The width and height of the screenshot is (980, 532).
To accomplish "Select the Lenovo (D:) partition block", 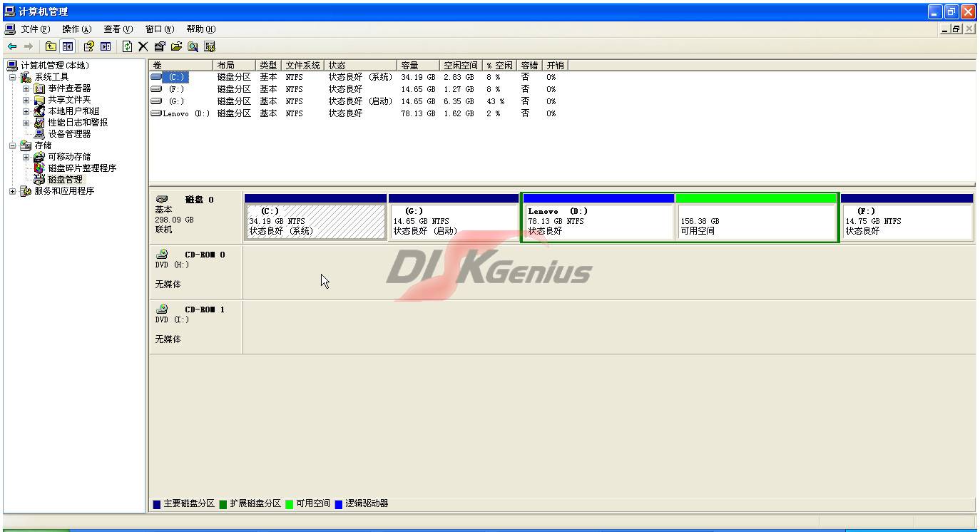I will (x=598, y=222).
